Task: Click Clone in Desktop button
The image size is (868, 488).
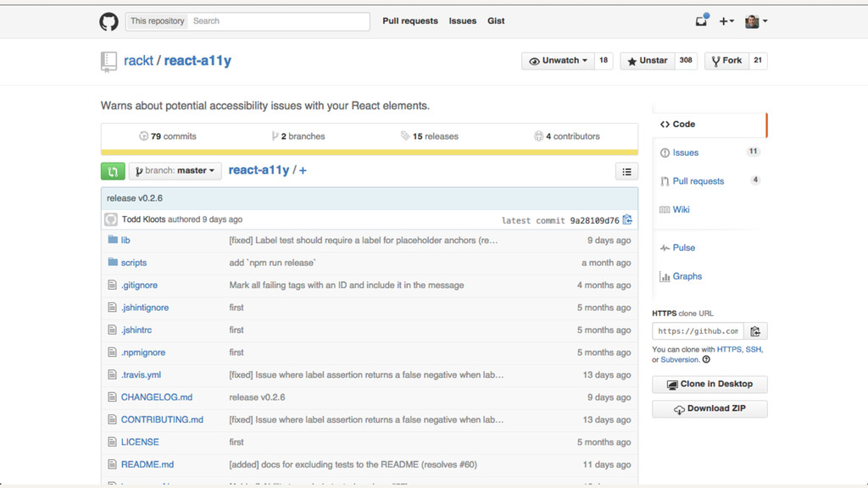Action: point(709,384)
